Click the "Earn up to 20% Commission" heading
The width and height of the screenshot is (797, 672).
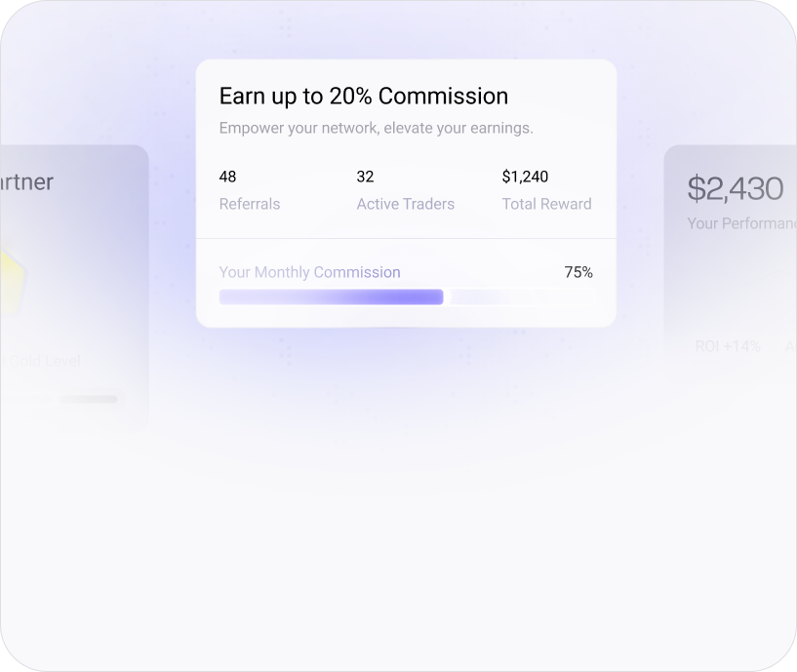363,96
